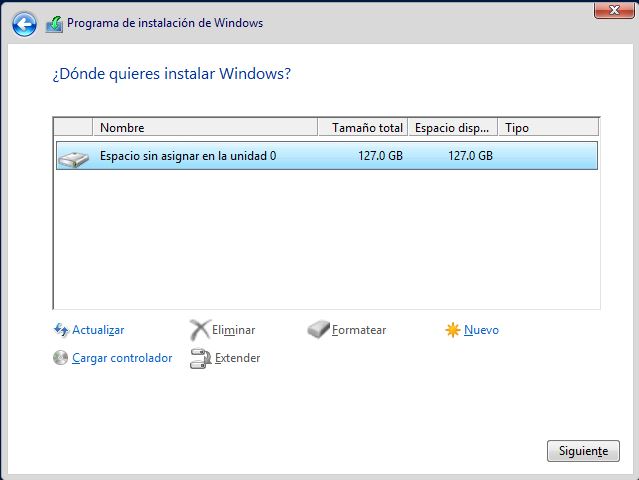Viewport: 639px width, 480px height.
Task: Click the Cargar controlador disc icon
Action: pos(60,358)
